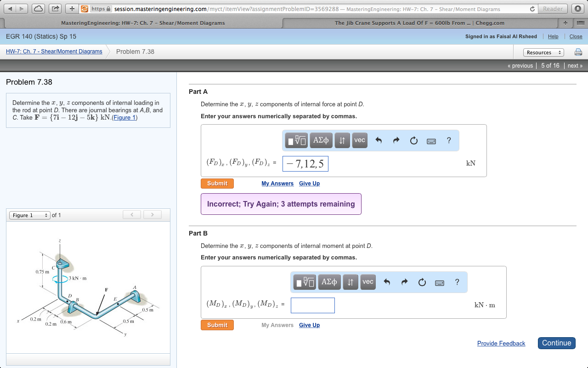This screenshot has height=368, width=588.
Task: Open the math templates palette in Part A
Action: point(296,140)
